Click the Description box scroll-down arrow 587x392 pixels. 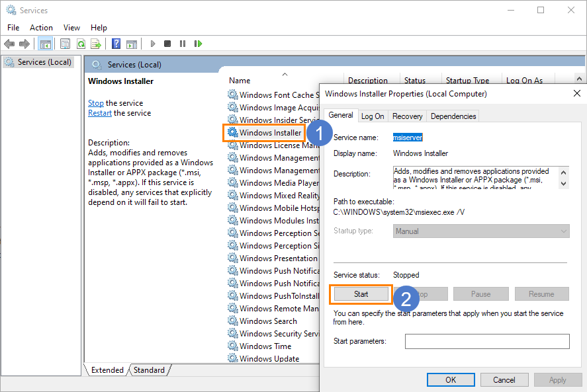[563, 184]
